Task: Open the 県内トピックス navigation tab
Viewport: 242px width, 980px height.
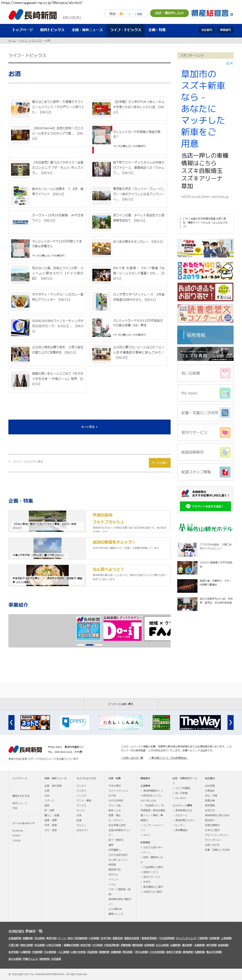Action: [52, 30]
